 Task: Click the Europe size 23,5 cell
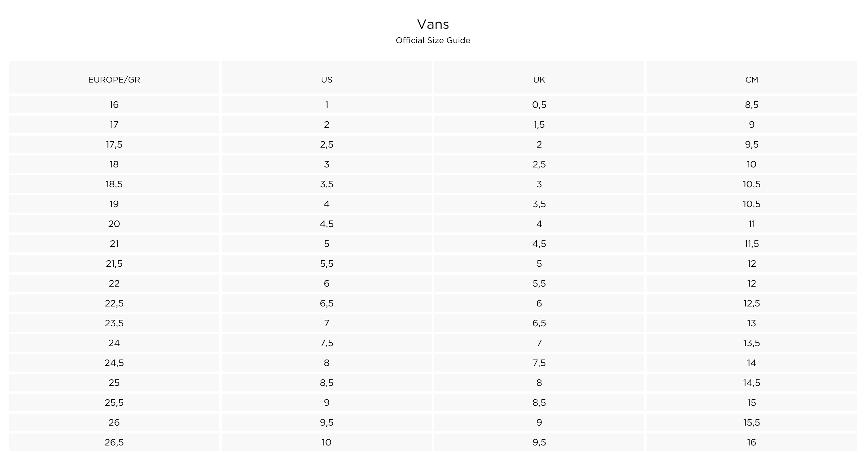(x=114, y=323)
